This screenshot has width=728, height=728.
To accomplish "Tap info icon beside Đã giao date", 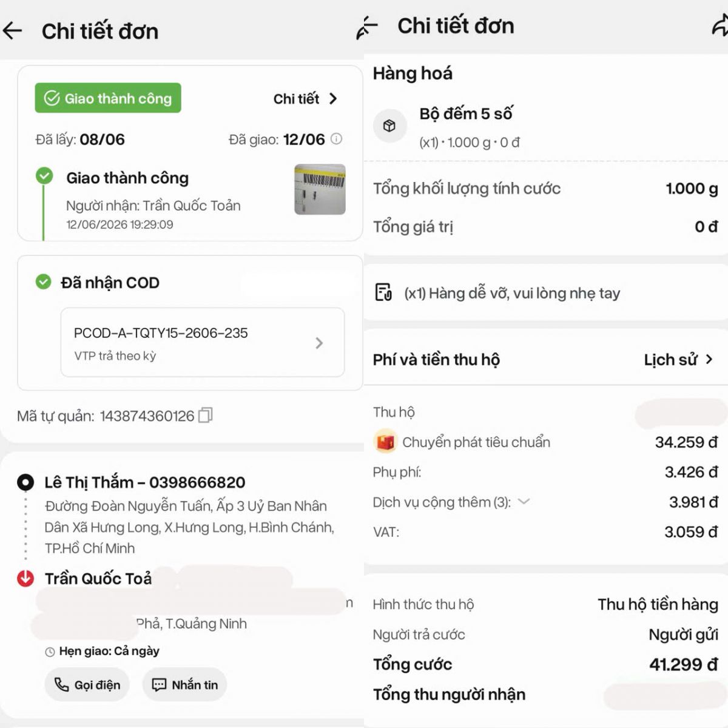I will click(336, 139).
